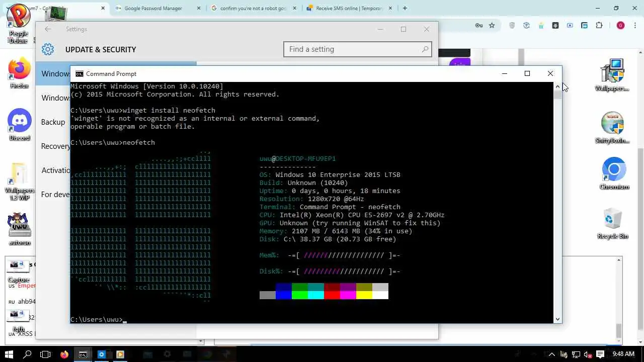
Task: Click the muted volume tray icon
Action: [x=588, y=354]
